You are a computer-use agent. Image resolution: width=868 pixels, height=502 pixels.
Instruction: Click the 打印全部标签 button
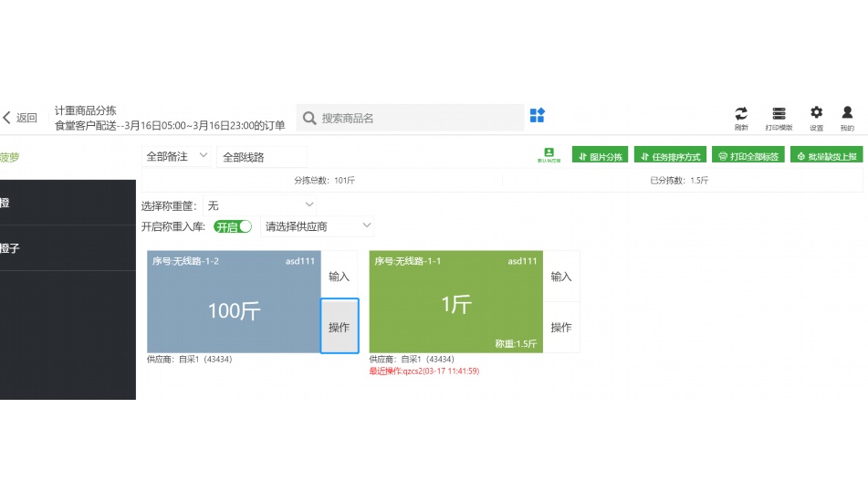tap(748, 156)
